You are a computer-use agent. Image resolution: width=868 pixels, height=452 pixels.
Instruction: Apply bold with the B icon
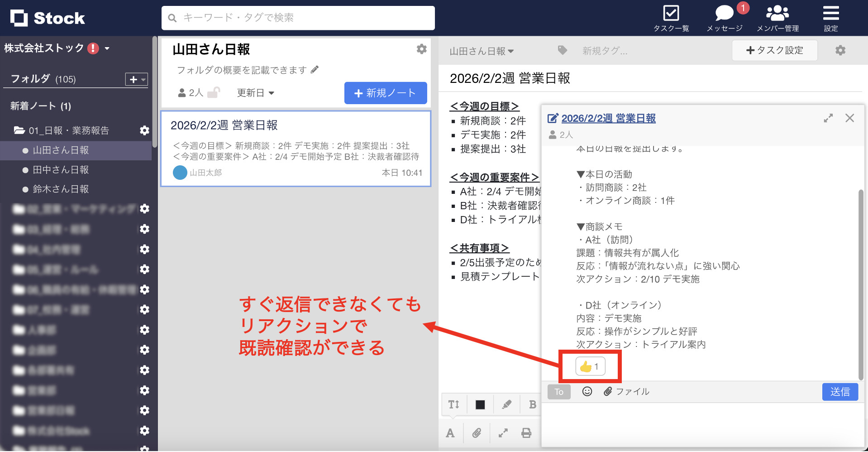[532, 404]
